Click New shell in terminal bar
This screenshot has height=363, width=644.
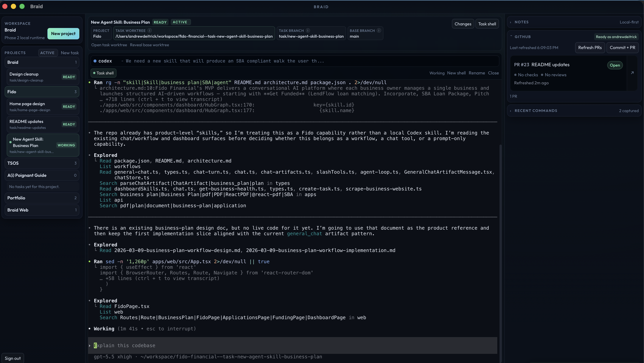(456, 73)
